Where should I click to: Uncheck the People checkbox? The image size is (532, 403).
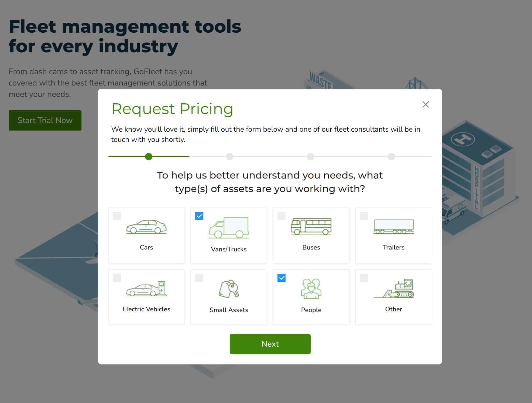point(282,278)
